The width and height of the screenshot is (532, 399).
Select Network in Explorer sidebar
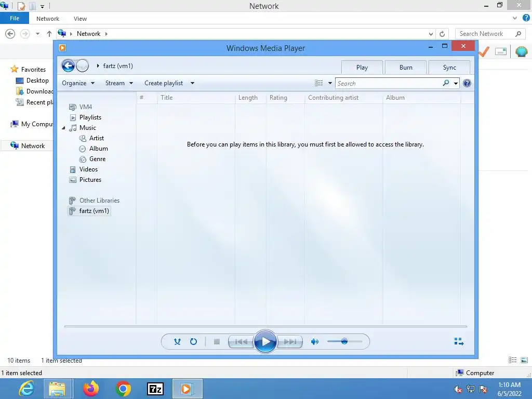pos(28,146)
